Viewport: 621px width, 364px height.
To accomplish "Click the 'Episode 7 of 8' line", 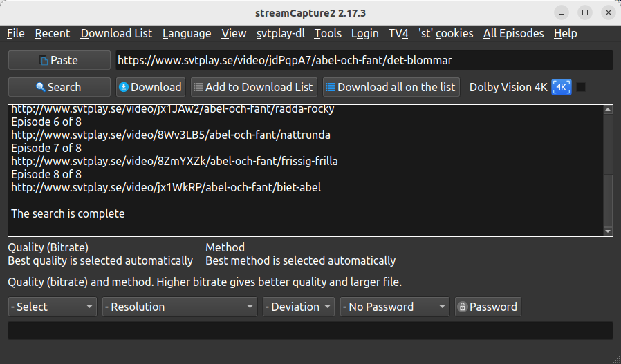I will pos(46,148).
